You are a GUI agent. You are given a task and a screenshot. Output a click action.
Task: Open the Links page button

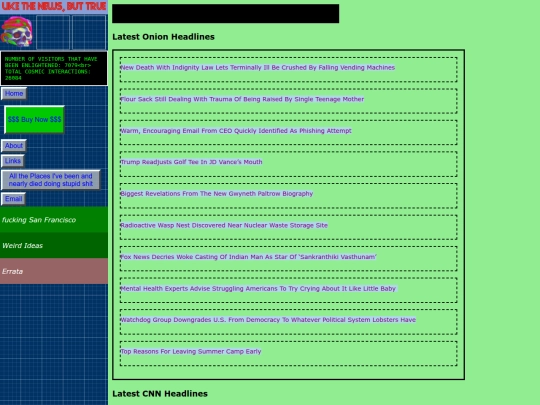[13, 161]
